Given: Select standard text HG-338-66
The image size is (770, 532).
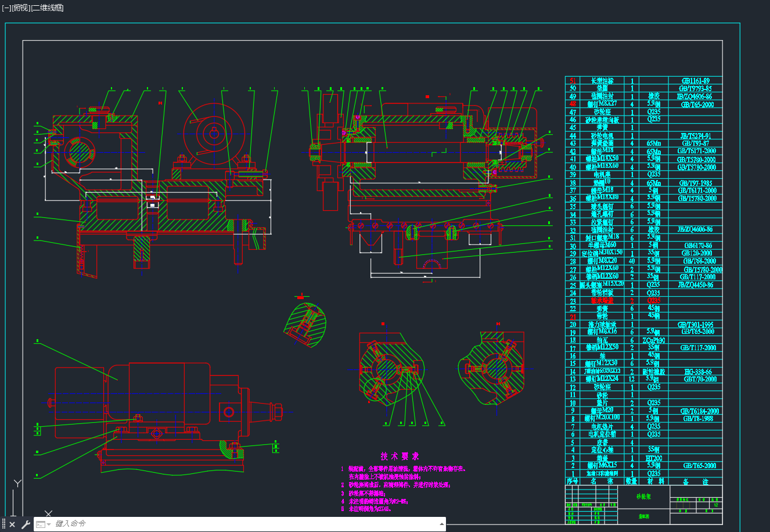Looking at the screenshot, I should [x=697, y=372].
